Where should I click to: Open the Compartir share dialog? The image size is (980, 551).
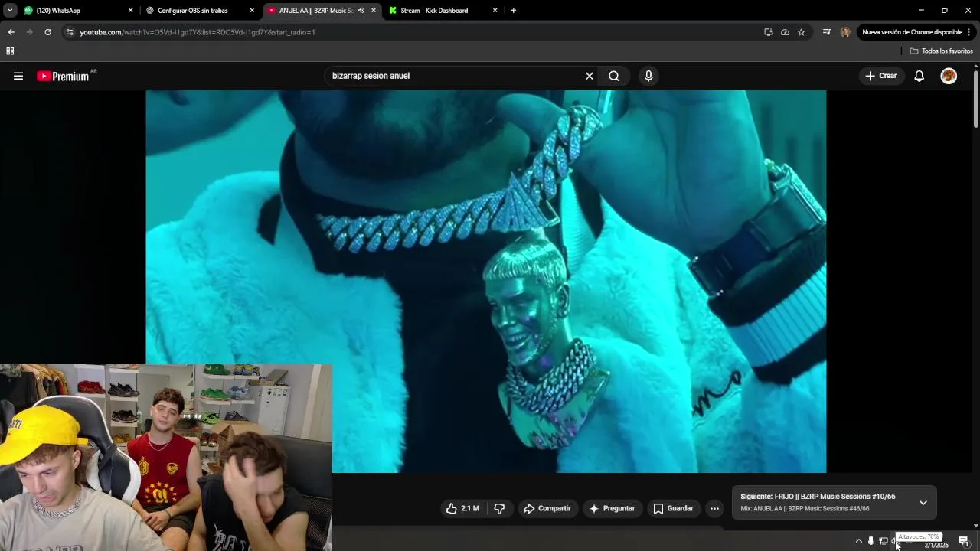click(x=547, y=508)
